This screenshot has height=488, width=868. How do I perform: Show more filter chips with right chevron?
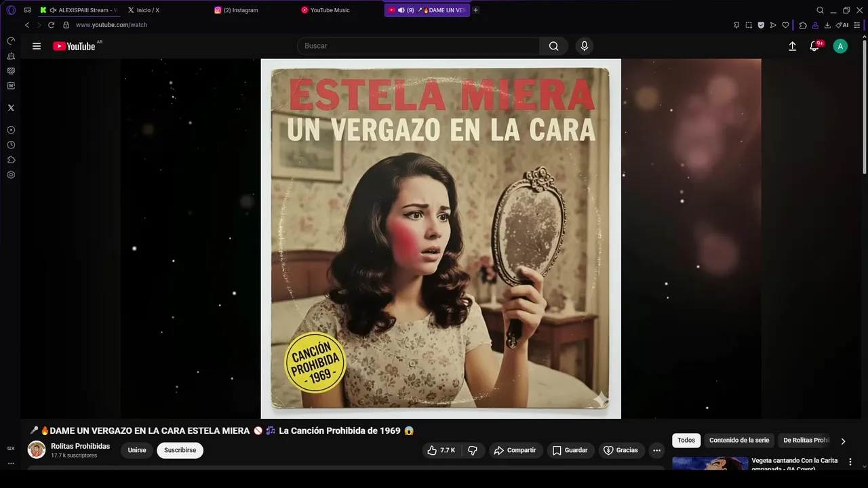[843, 441]
